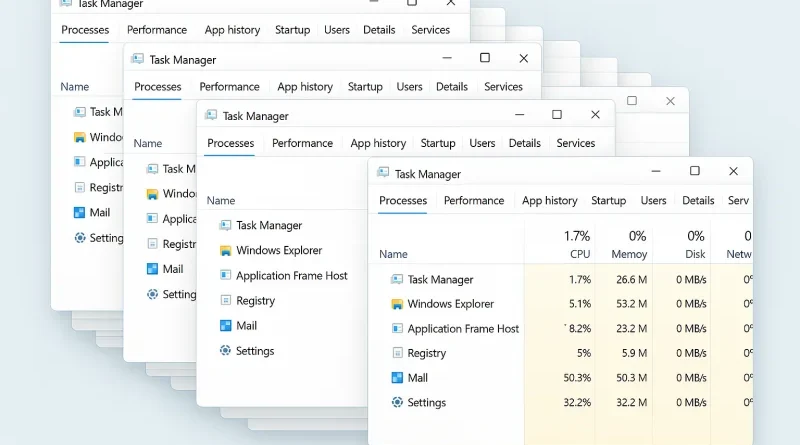Select Users tab in rearmost titled window
The image size is (800, 445).
(337, 30)
